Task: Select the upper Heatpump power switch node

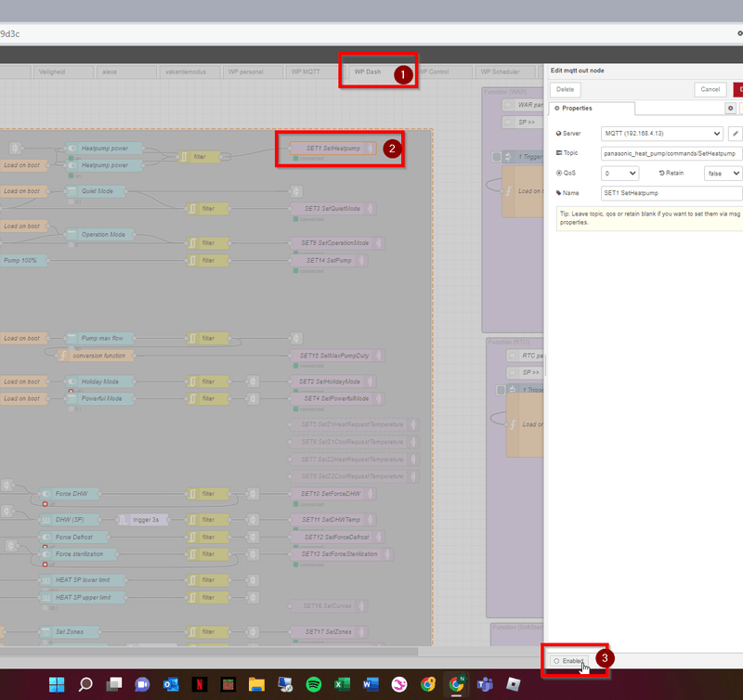Action: (104, 149)
